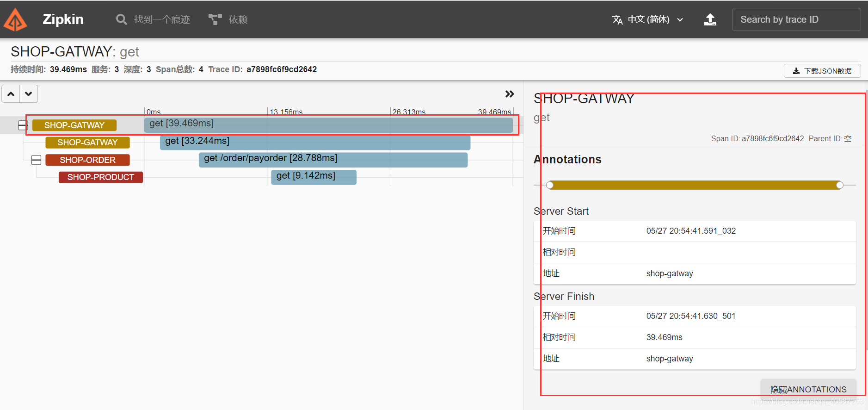The image size is (868, 410).
Task: Select the get 33.244ms span bar
Action: [x=315, y=143]
